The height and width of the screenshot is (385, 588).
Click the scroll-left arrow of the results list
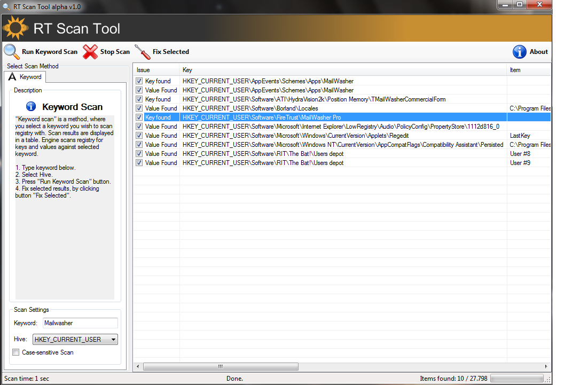coord(138,366)
